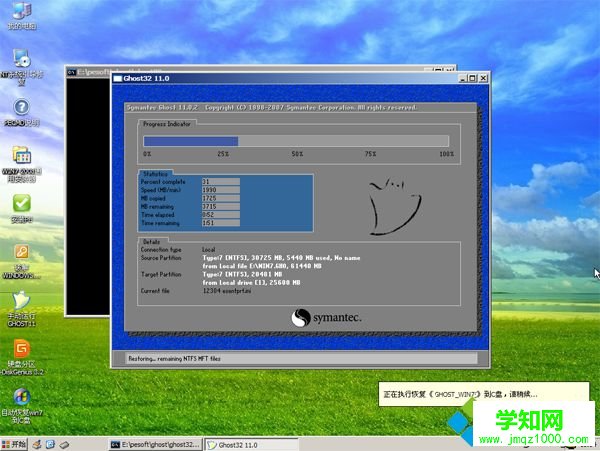Click the Percent complete value 31
This screenshot has width=600, height=451.
pyautogui.click(x=221, y=182)
